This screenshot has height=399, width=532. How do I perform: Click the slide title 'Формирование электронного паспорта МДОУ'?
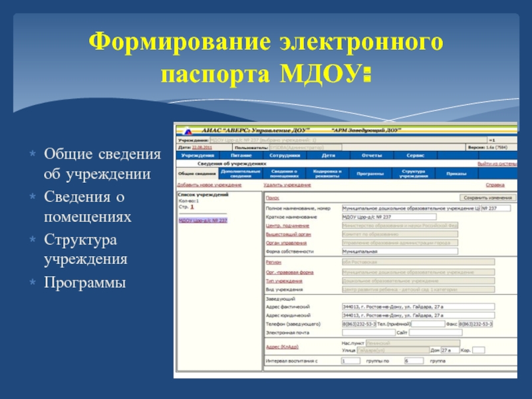pyautogui.click(x=266, y=58)
